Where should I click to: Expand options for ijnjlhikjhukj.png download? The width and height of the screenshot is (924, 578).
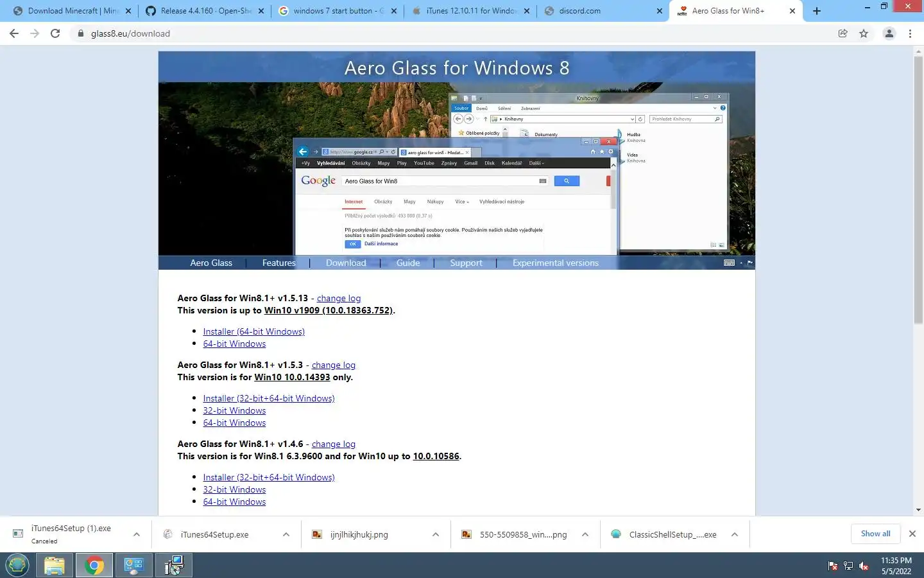[x=436, y=534]
